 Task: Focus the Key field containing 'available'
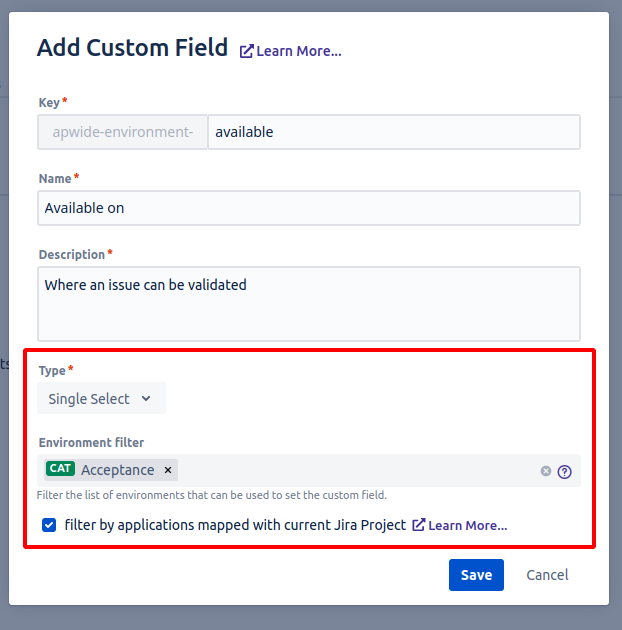tap(393, 132)
